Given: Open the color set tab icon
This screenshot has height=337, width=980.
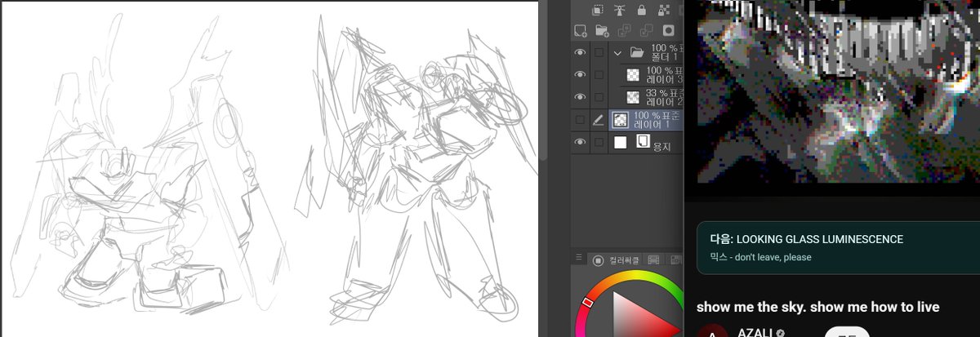Looking at the screenshot, I should coord(676,260).
